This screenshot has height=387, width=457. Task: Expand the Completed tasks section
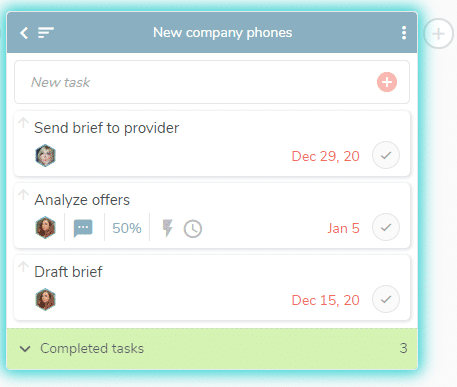click(212, 349)
